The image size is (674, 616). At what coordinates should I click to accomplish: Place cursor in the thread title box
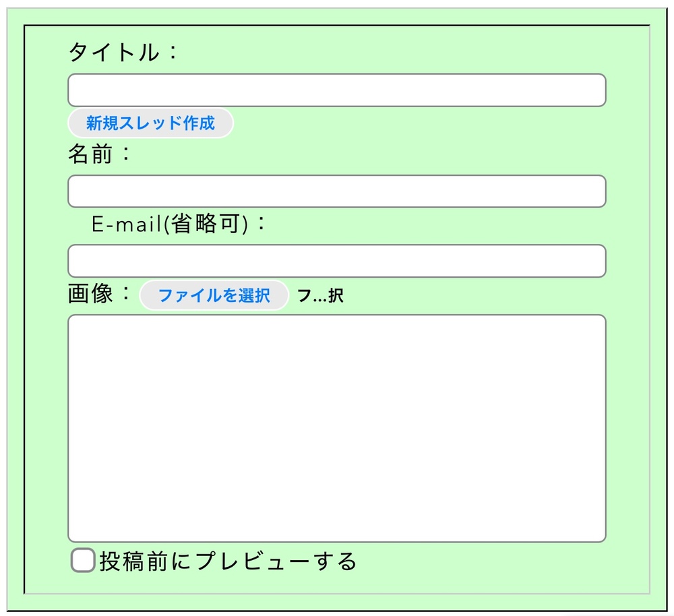coord(336,90)
